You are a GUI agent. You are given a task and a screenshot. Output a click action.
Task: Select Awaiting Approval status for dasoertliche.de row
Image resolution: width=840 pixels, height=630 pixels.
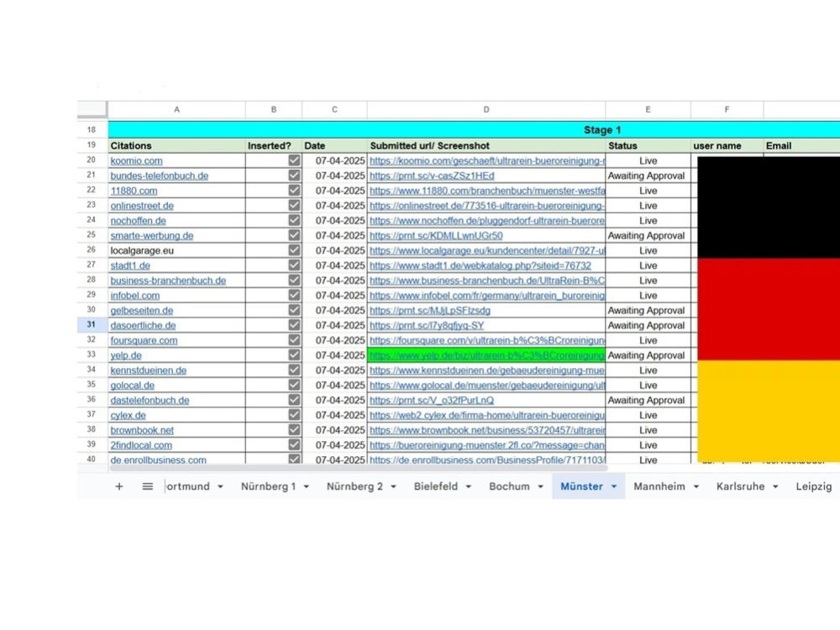click(x=648, y=325)
